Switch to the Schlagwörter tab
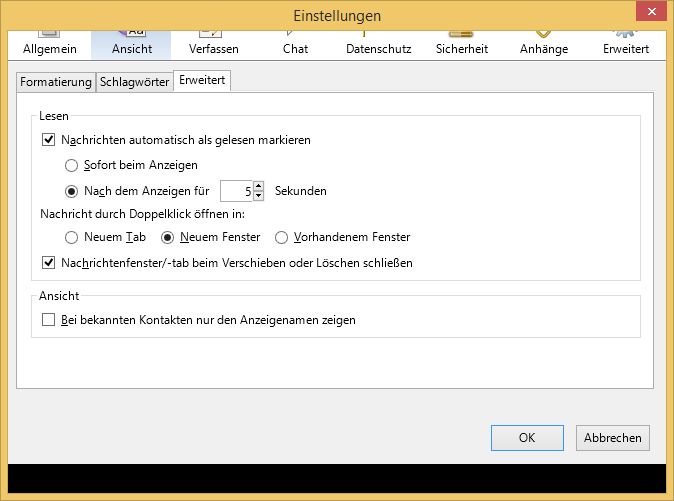The height and width of the screenshot is (501, 674). (134, 82)
